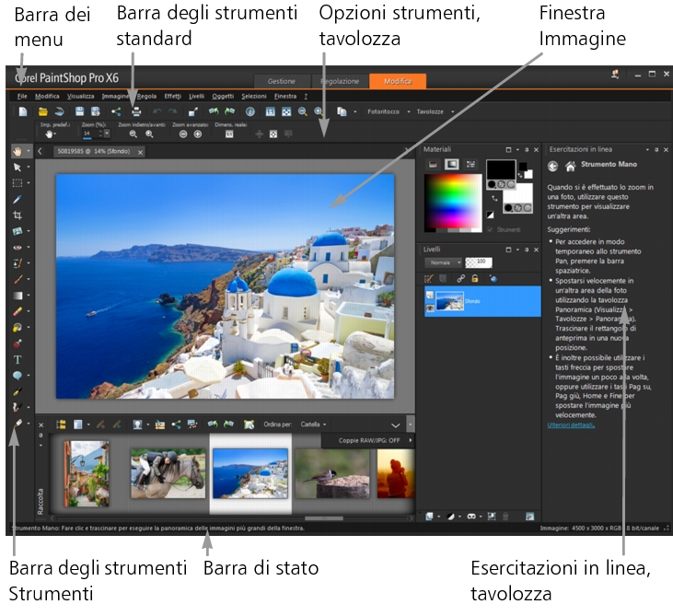This screenshot has width=673, height=616.
Task: Pick a color in the Materiali rainbow picker
Action: coord(450,200)
